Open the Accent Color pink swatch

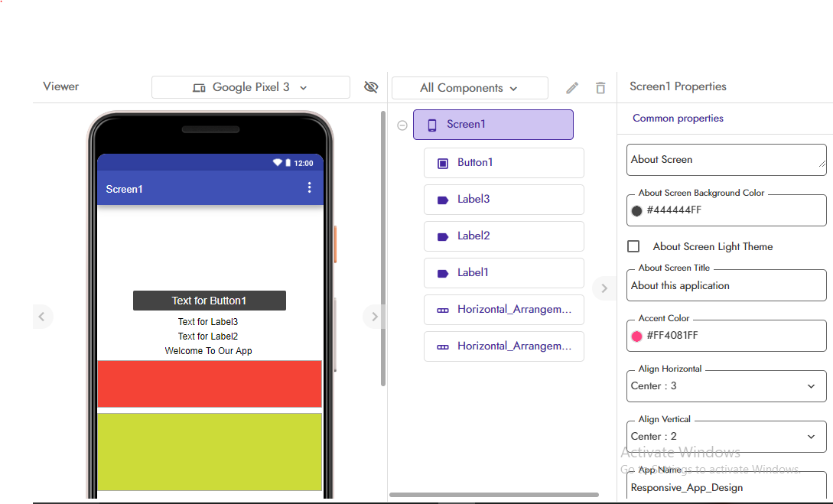(x=636, y=337)
